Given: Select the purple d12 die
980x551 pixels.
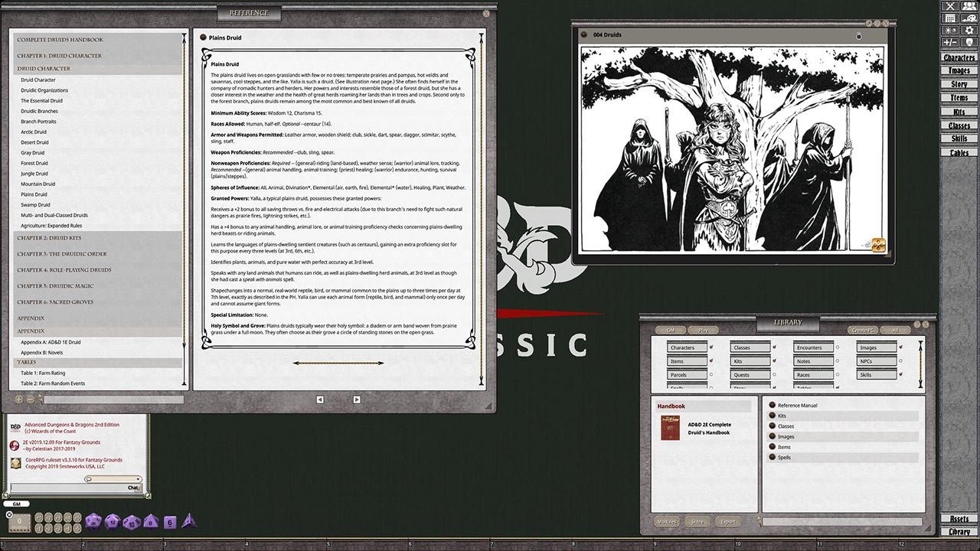Looking at the screenshot, I should [113, 522].
